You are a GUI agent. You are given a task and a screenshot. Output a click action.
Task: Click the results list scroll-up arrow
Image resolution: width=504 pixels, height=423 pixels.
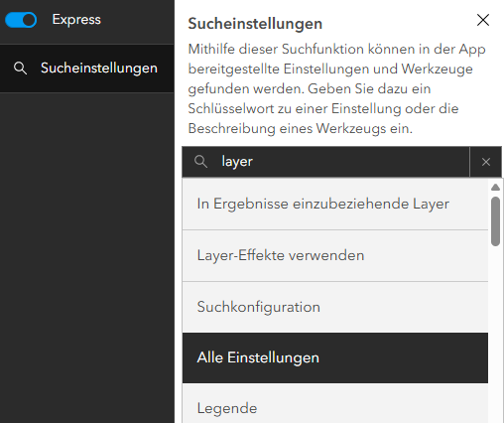coord(495,188)
